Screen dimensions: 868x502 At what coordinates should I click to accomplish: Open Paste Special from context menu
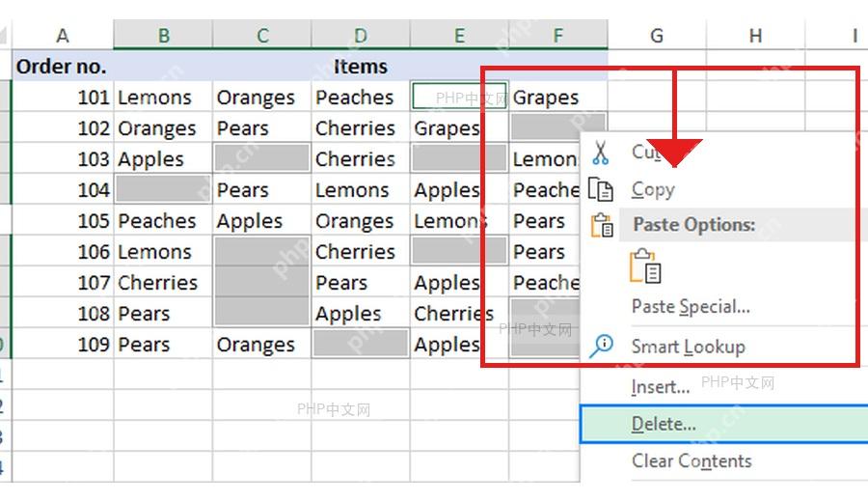[x=691, y=306]
